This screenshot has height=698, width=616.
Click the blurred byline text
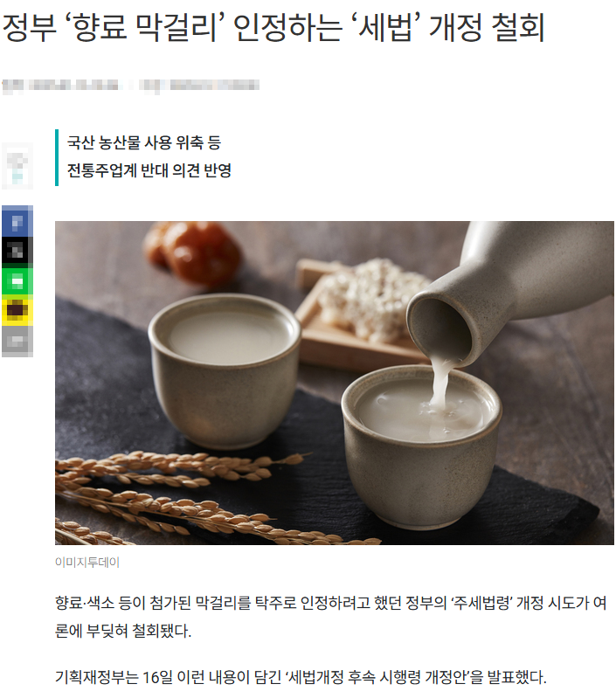pyautogui.click(x=199, y=86)
